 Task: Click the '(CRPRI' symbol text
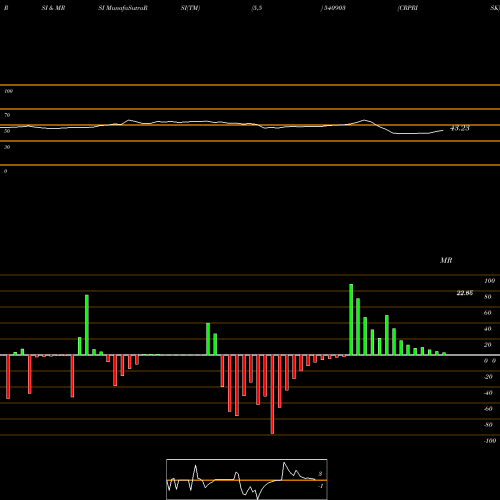(407, 8)
